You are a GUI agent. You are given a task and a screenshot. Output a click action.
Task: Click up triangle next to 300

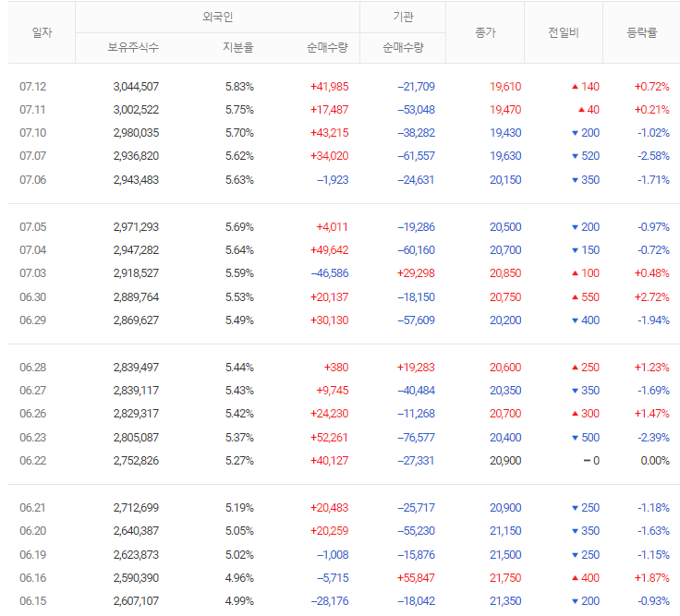click(x=575, y=414)
